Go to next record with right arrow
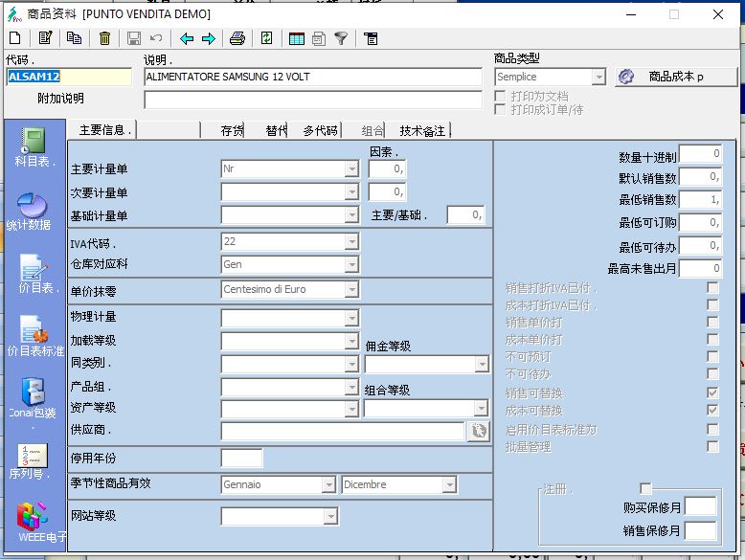Screen dimensions: 745x560 click(x=209, y=38)
